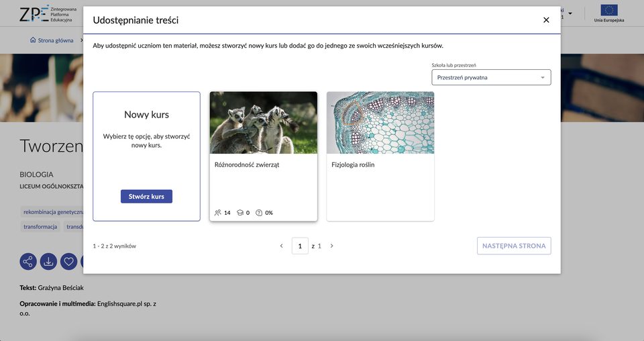Go to next page using right chevron

[331, 246]
